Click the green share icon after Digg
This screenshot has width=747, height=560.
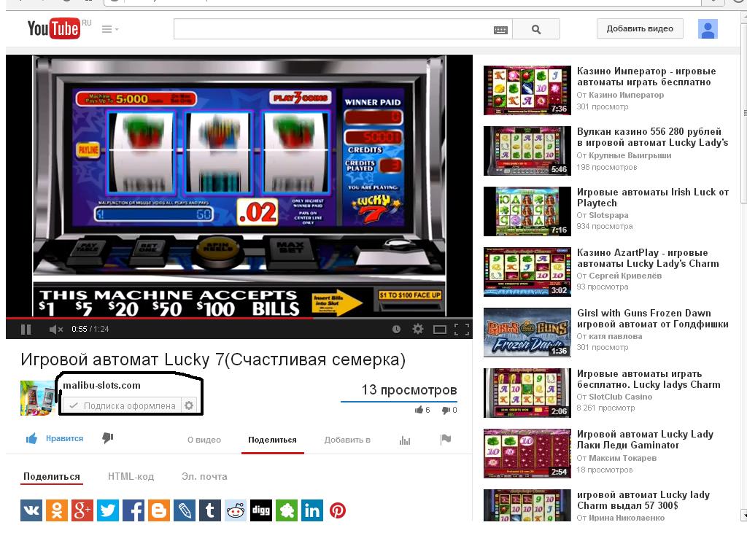pyautogui.click(x=287, y=510)
